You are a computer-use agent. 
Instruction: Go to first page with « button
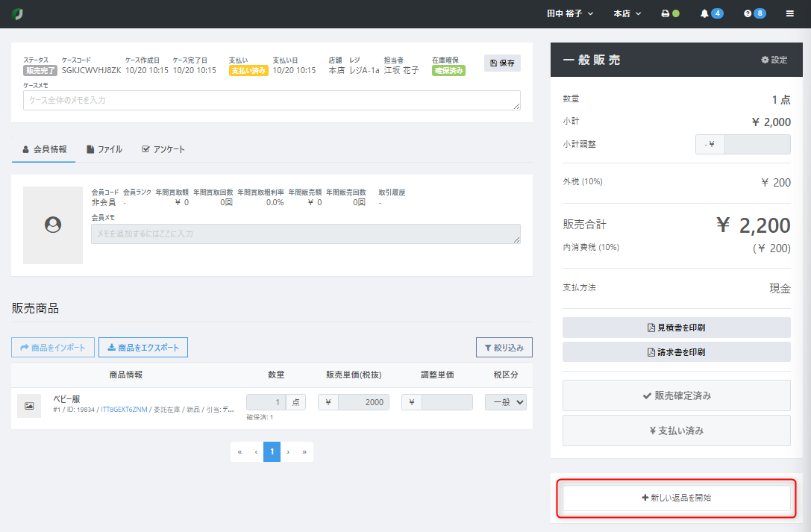pyautogui.click(x=239, y=452)
